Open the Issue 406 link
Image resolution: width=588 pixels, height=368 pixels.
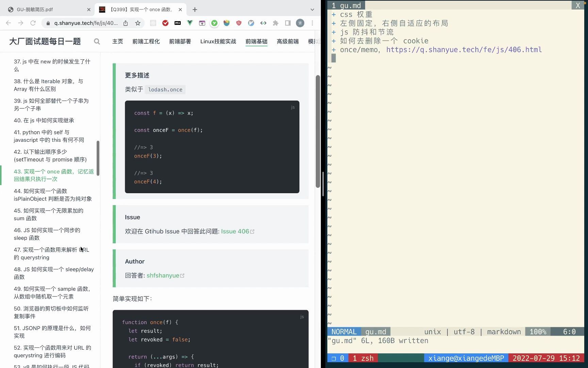[238, 231]
